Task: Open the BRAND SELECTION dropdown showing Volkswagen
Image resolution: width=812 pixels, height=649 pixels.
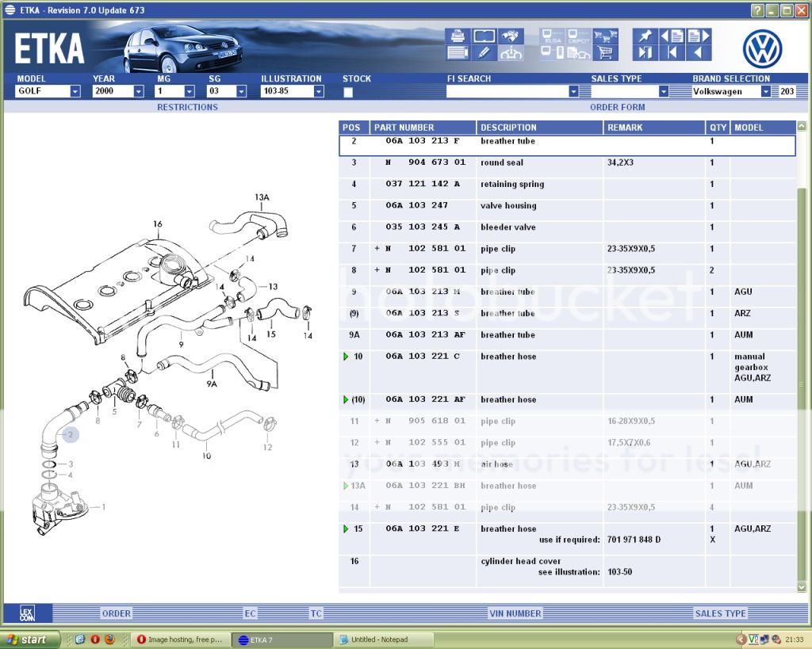Action: point(765,92)
